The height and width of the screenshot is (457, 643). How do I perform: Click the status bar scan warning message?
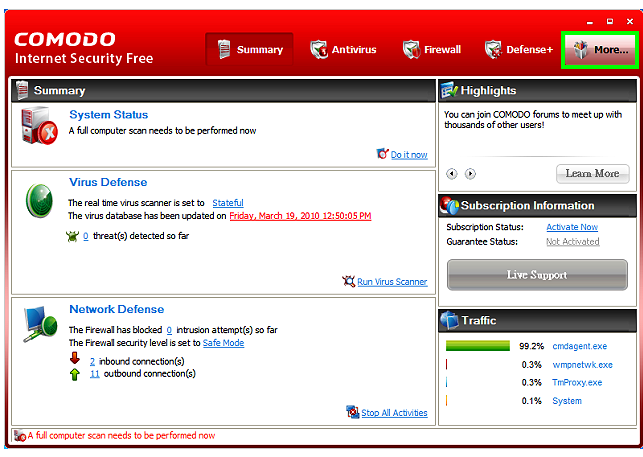tap(121, 436)
